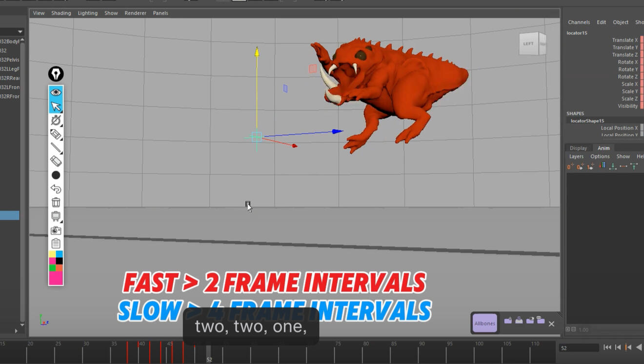This screenshot has height=364, width=644.
Task: Open the clipboard icon in annotation toolbar
Action: [x=56, y=243]
